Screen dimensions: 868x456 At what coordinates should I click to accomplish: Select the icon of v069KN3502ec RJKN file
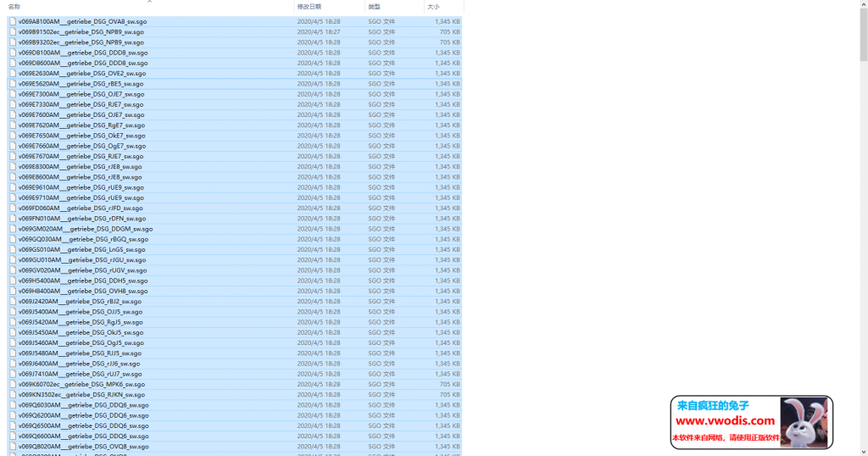pos(13,395)
